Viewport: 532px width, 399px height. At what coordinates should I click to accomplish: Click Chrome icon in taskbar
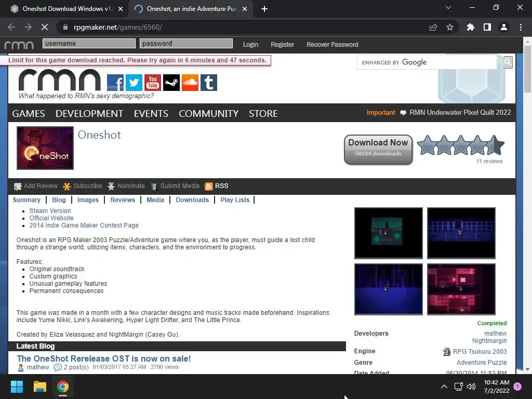[x=63, y=387]
